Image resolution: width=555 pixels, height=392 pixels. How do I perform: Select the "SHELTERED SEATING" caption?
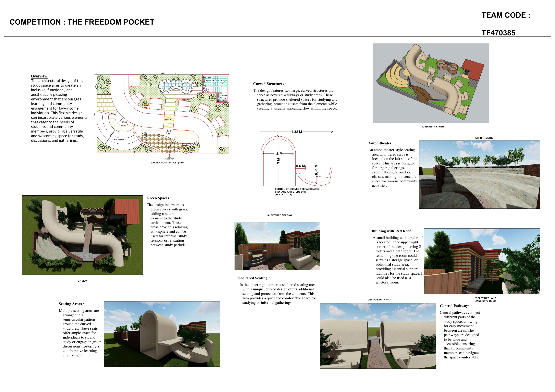pyautogui.click(x=279, y=215)
